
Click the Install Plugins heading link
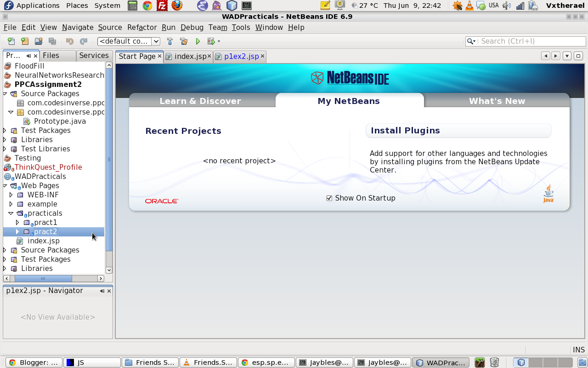coord(405,131)
